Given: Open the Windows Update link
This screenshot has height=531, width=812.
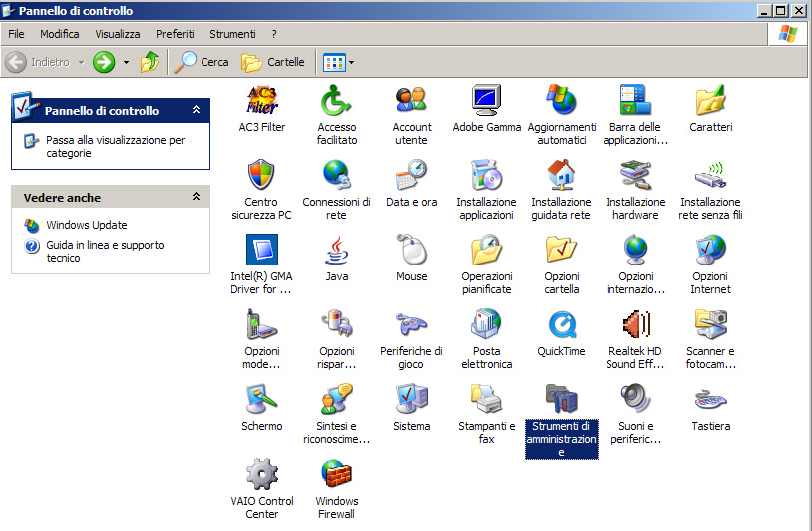Looking at the screenshot, I should click(86, 225).
